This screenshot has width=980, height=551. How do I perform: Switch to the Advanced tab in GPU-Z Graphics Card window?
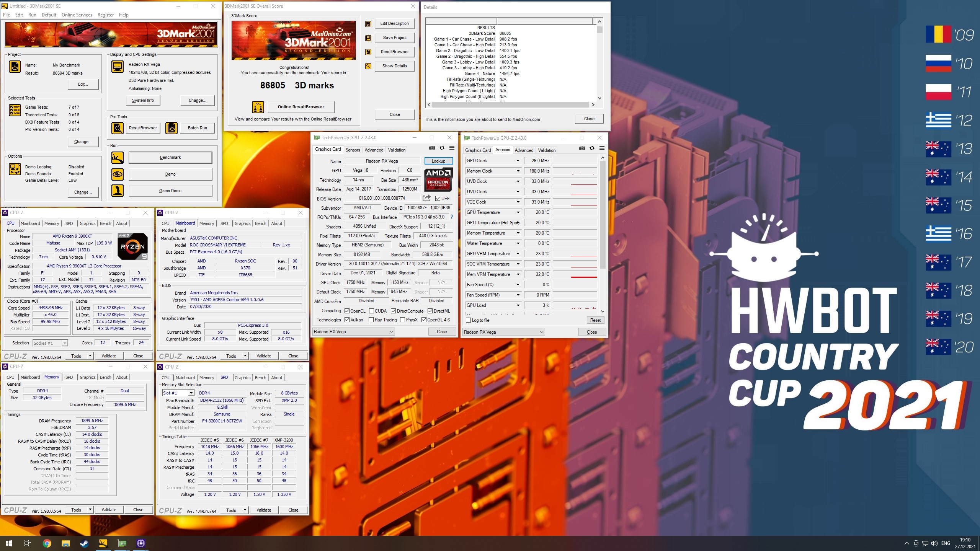(x=374, y=150)
